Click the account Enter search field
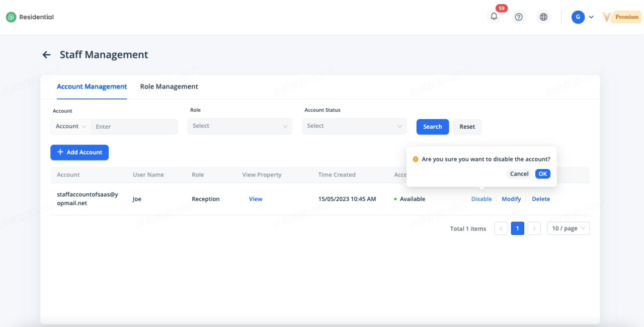The width and height of the screenshot is (644, 327). pos(134,127)
